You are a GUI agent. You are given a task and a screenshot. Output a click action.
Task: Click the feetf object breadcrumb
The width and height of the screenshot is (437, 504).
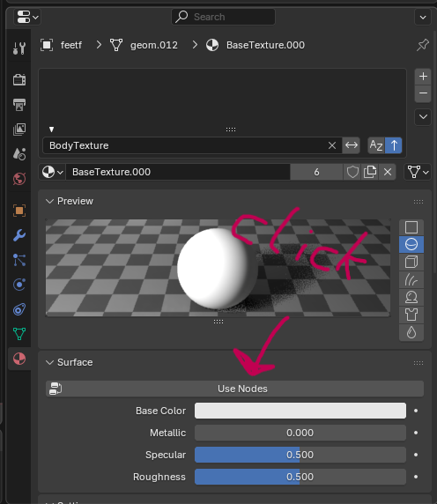pos(62,45)
